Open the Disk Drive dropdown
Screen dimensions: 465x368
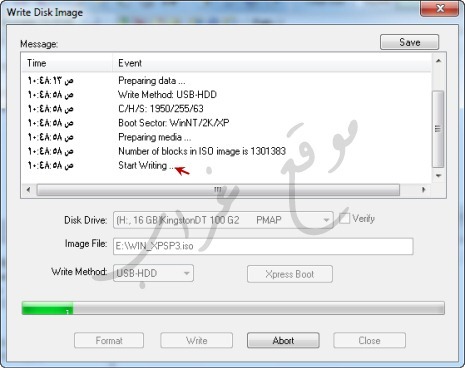pyautogui.click(x=223, y=220)
